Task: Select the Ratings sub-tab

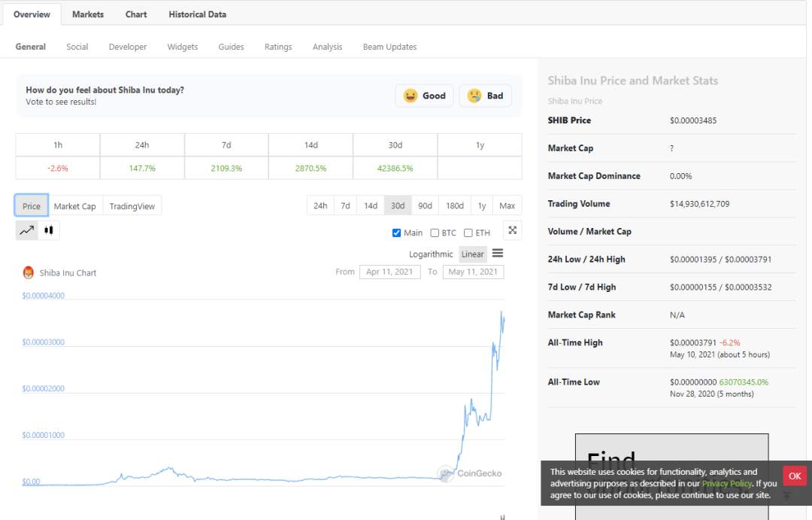Action: click(x=278, y=47)
